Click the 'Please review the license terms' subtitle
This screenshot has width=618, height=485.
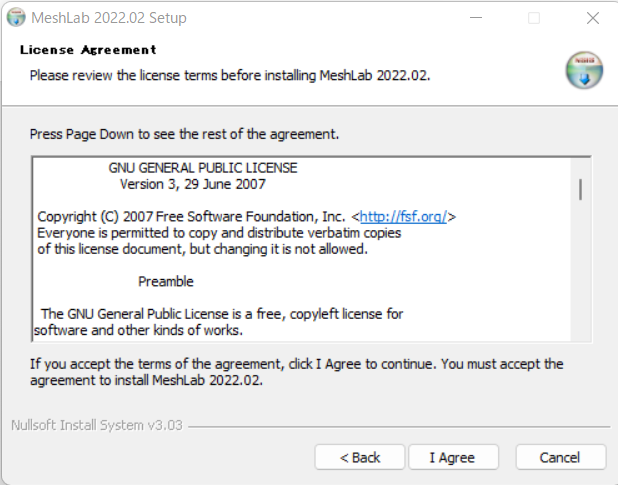coord(230,75)
